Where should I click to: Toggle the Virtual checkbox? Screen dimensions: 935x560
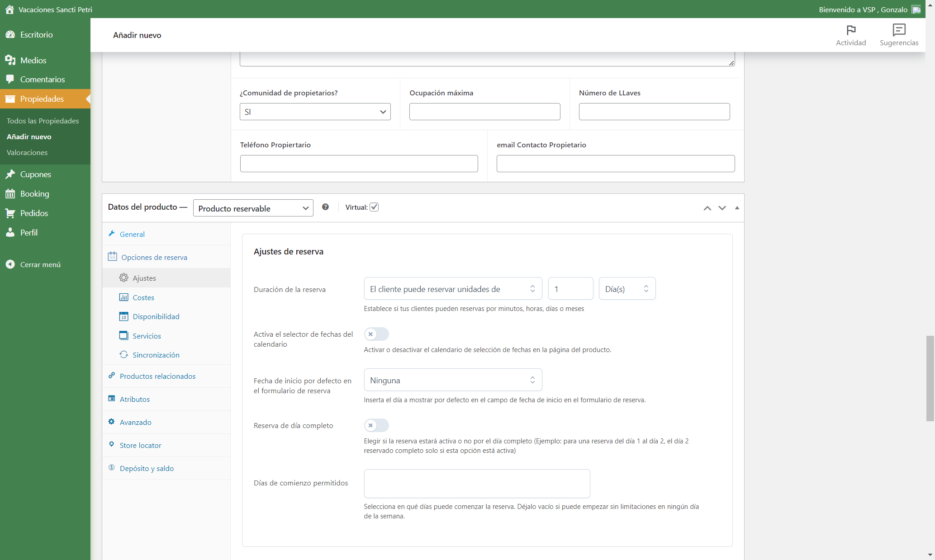pos(374,207)
